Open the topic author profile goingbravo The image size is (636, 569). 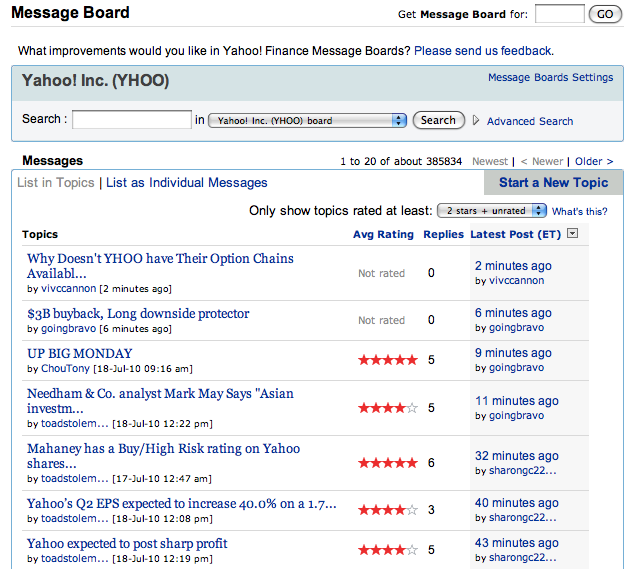69,329
